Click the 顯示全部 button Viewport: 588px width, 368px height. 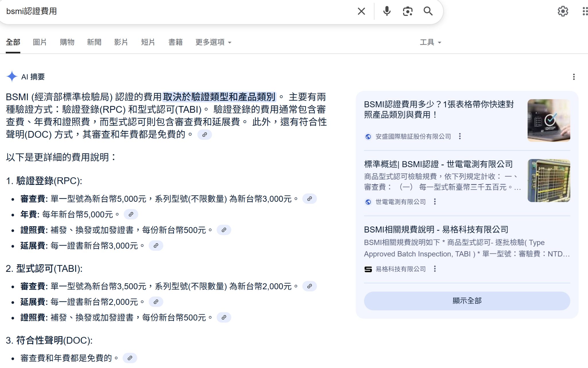pyautogui.click(x=467, y=301)
